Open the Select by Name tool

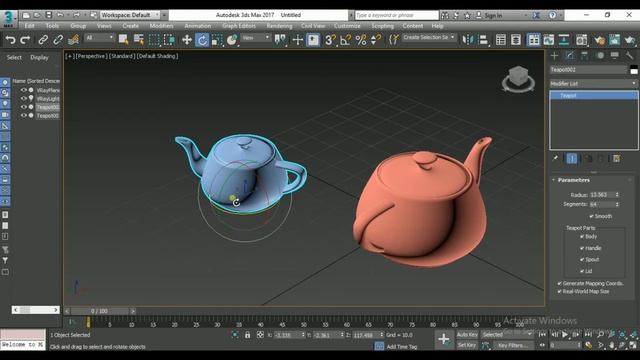click(139, 40)
